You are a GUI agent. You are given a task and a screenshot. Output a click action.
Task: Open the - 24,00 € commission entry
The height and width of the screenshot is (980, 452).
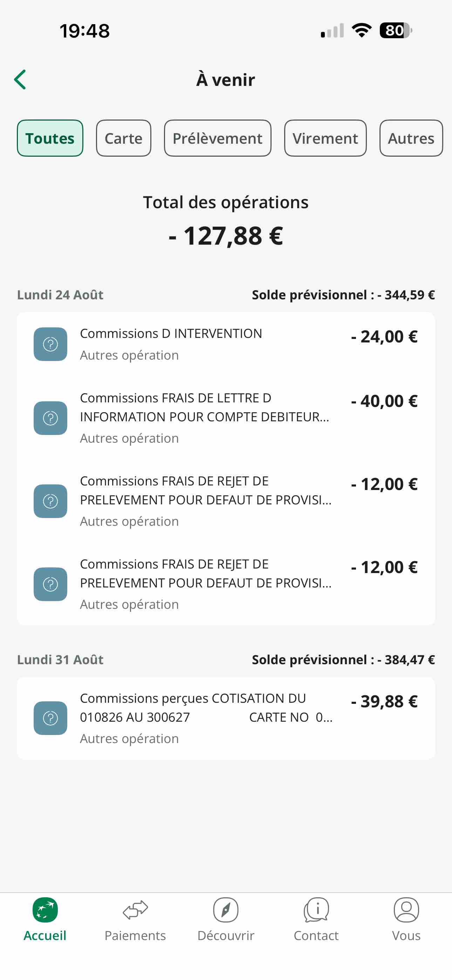coord(226,344)
